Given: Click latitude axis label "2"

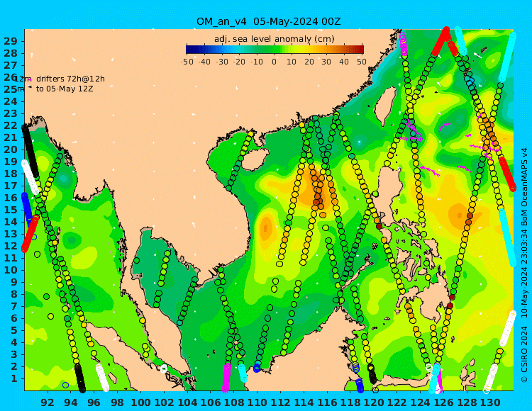Looking at the screenshot, I should [x=13, y=366].
